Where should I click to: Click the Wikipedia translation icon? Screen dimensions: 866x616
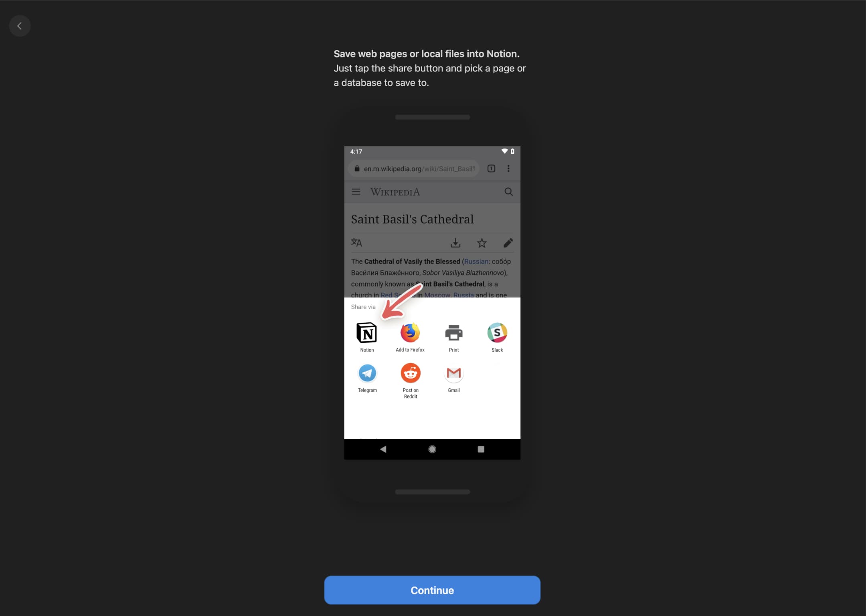pyautogui.click(x=356, y=243)
